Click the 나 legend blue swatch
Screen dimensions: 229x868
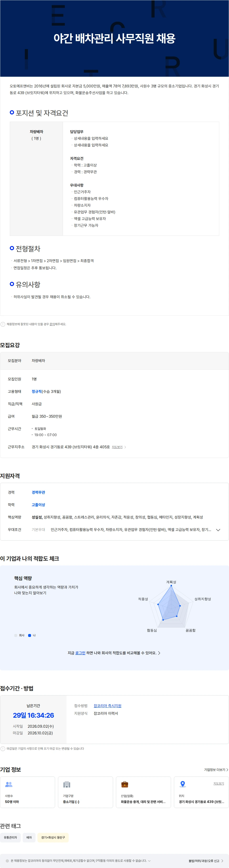tap(30, 635)
